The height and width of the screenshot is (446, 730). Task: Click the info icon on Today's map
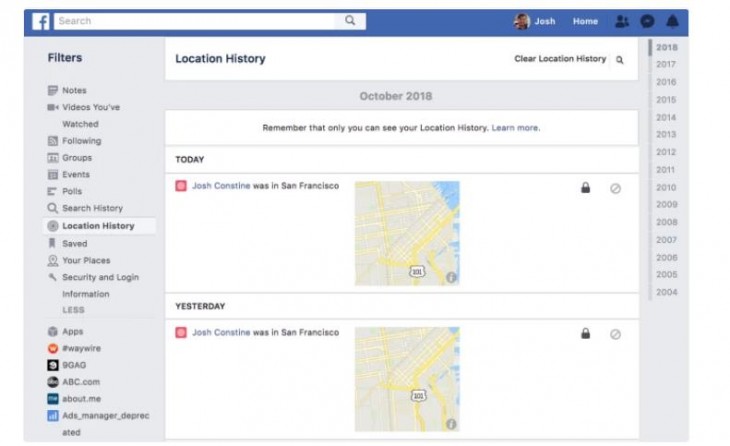(x=451, y=277)
